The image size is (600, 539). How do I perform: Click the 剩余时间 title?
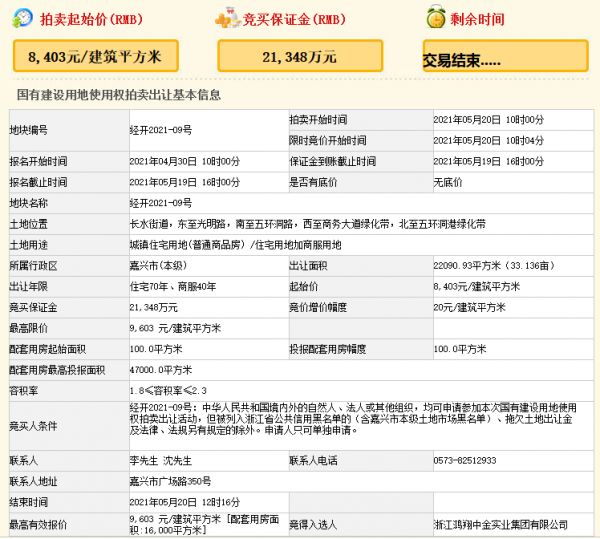[477, 19]
